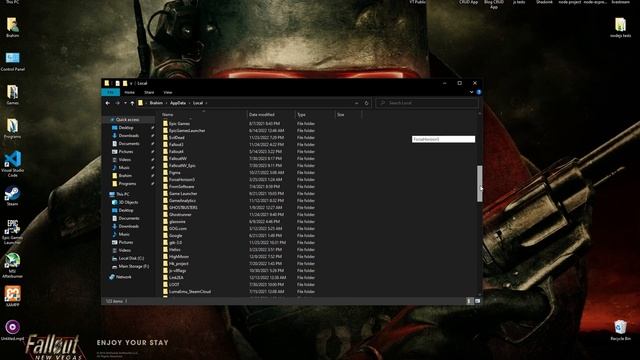Viewport: 640px width, 360px height.
Task: Open File Explorer help icon
Action: 479,92
